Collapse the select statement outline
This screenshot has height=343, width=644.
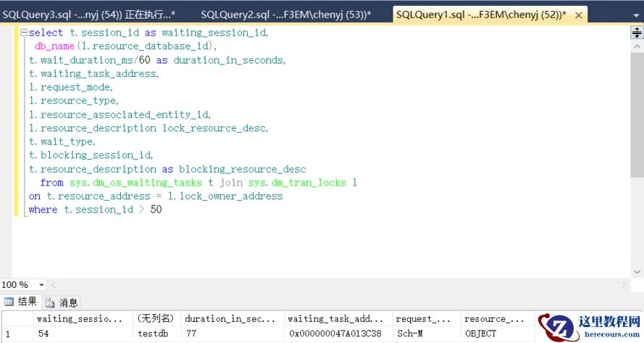click(24, 33)
